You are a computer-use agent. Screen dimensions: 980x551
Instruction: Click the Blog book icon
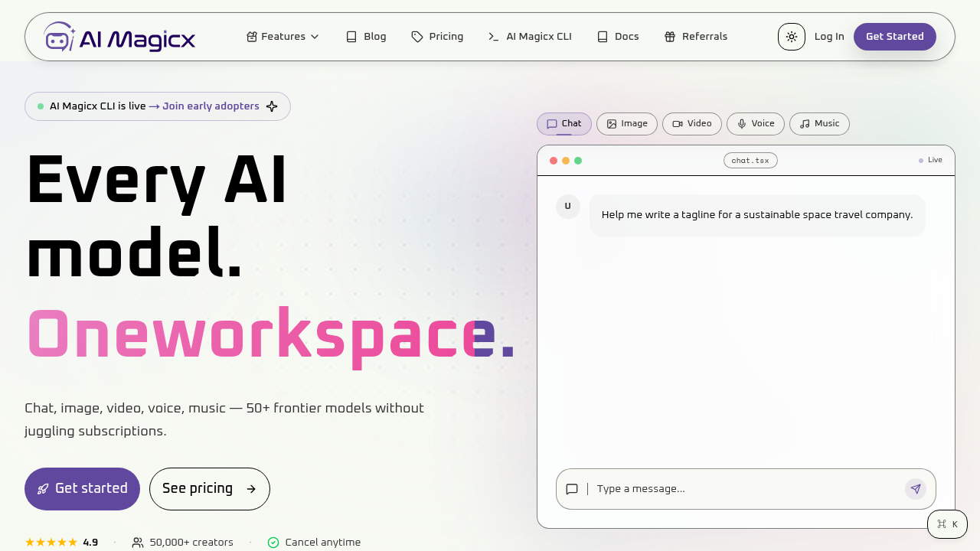tap(351, 37)
